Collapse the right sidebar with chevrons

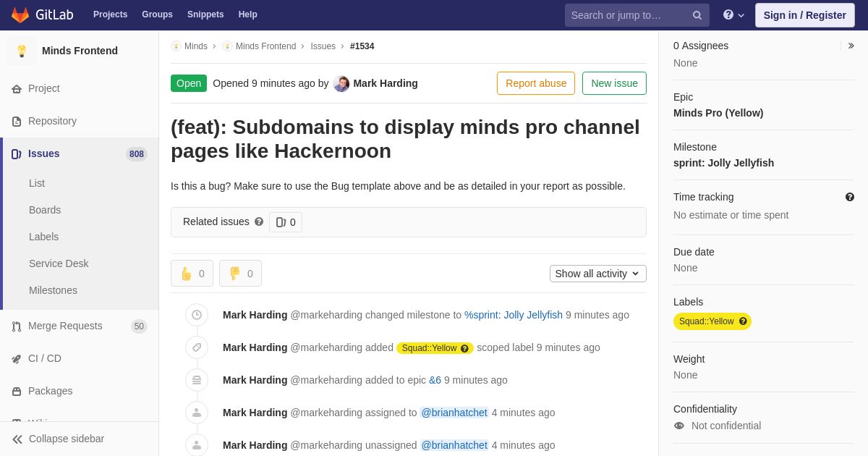pos(851,46)
